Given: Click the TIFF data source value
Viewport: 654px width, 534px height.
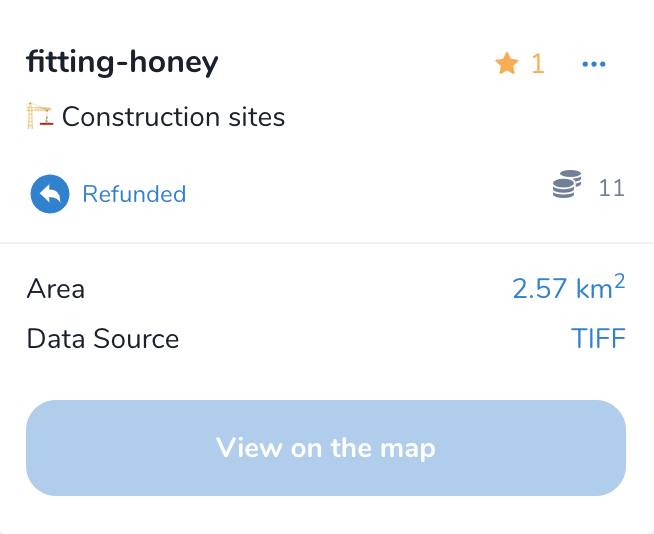Looking at the screenshot, I should [x=598, y=338].
